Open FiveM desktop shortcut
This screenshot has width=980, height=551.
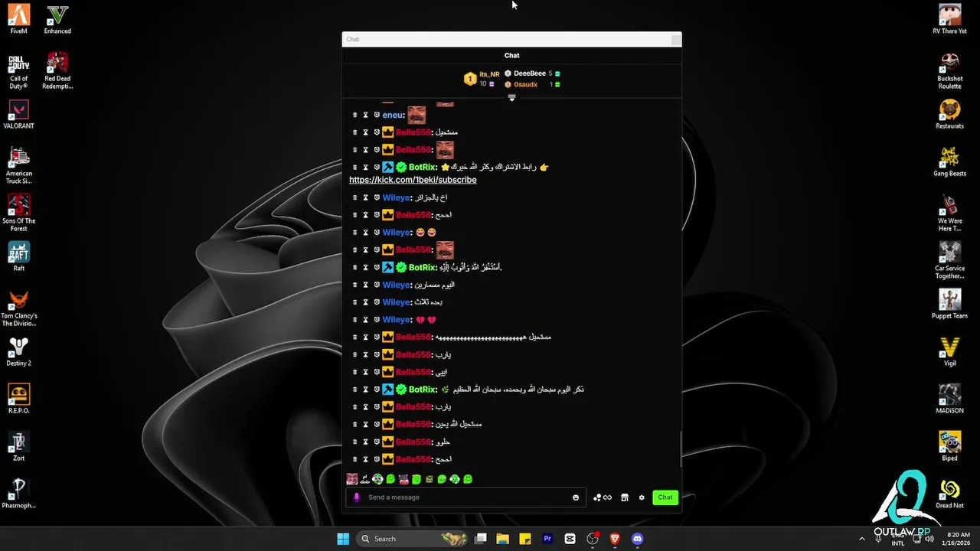[x=19, y=19]
